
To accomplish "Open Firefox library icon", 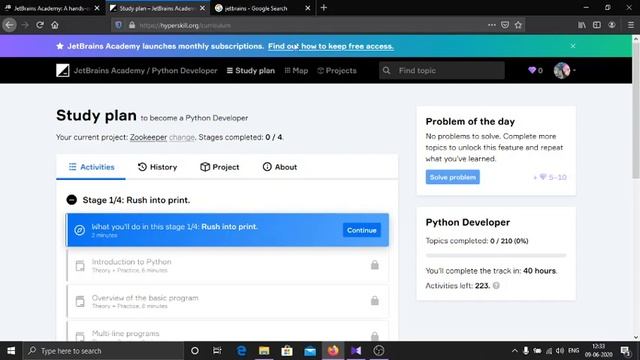I will coord(582,25).
